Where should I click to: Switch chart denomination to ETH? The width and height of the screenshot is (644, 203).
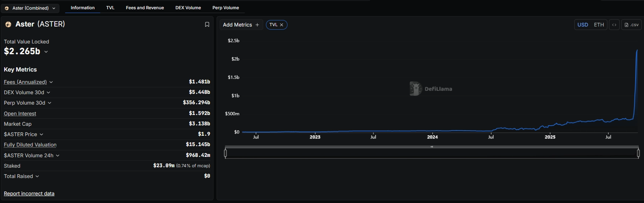tap(599, 25)
